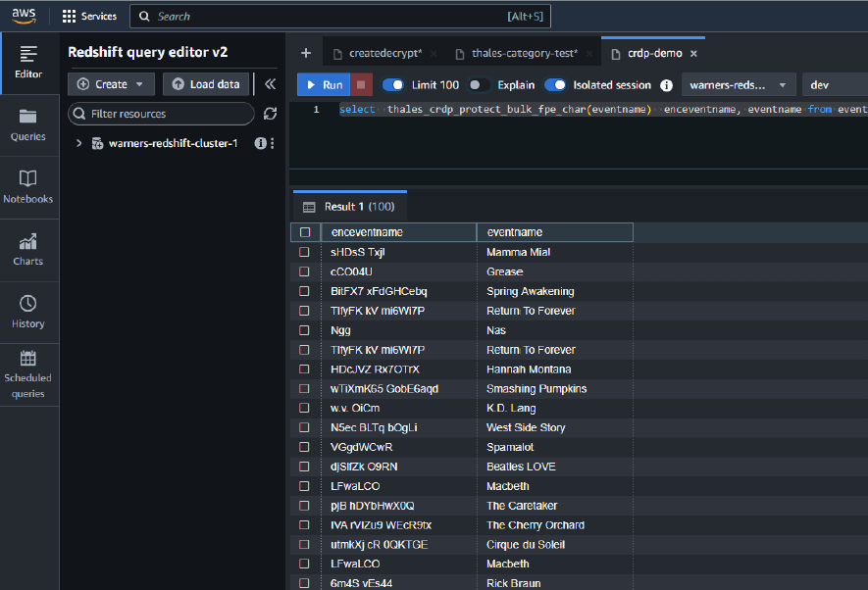The image size is (868, 590).
Task: Collapse the resources panel with double chevron
Action: pyautogui.click(x=270, y=84)
